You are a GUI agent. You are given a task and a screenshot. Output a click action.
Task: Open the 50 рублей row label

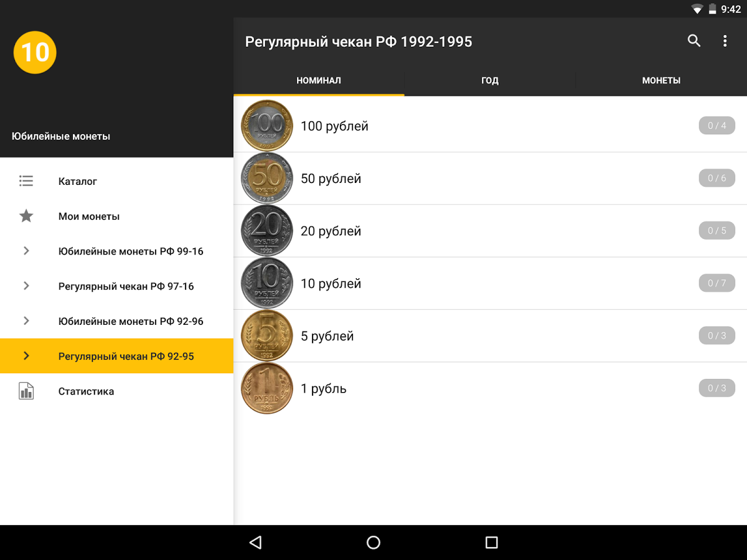coord(331,179)
